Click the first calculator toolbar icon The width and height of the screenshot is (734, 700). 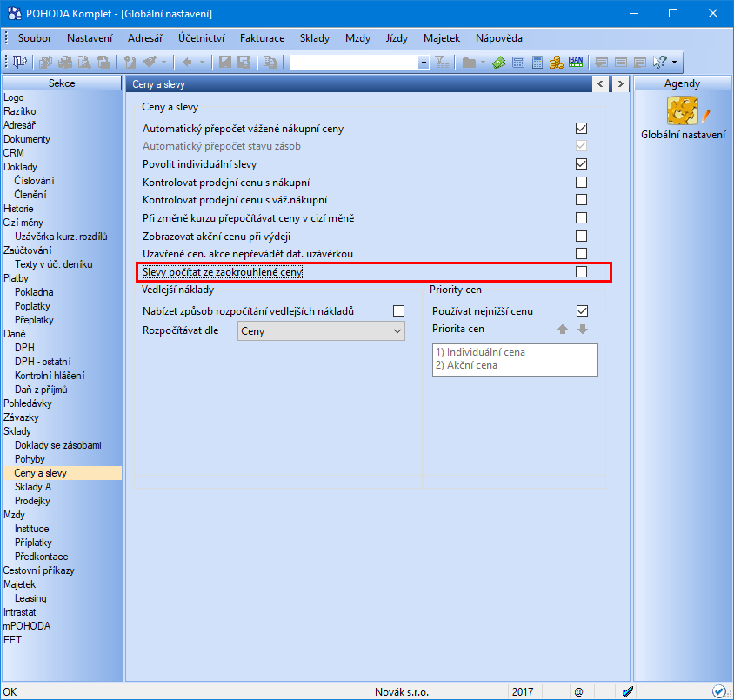tap(518, 63)
